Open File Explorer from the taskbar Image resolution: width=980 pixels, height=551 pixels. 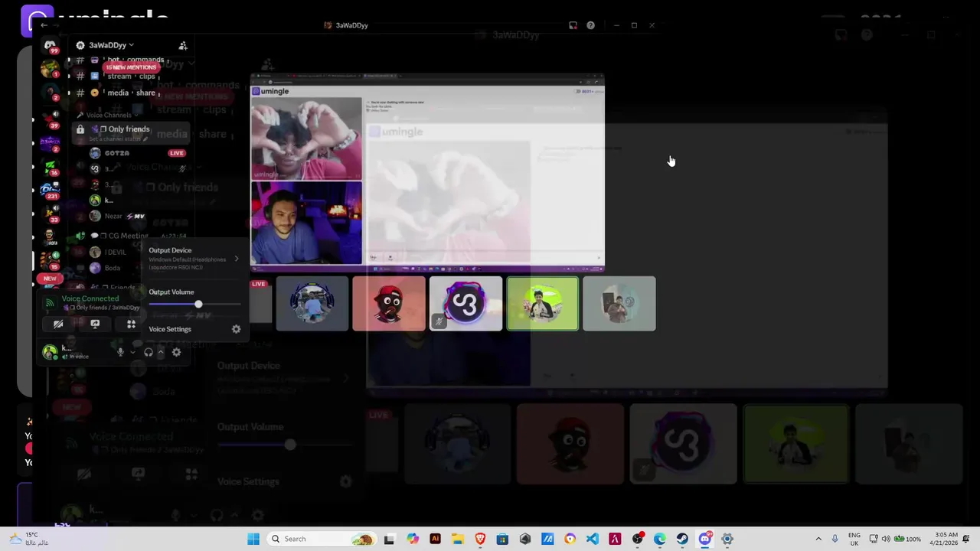pyautogui.click(x=457, y=539)
